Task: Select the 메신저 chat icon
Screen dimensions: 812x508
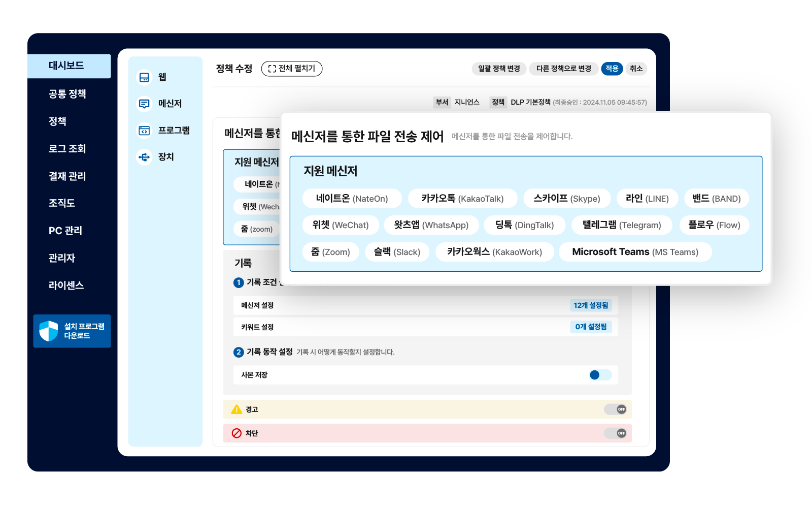Action: pyautogui.click(x=145, y=104)
